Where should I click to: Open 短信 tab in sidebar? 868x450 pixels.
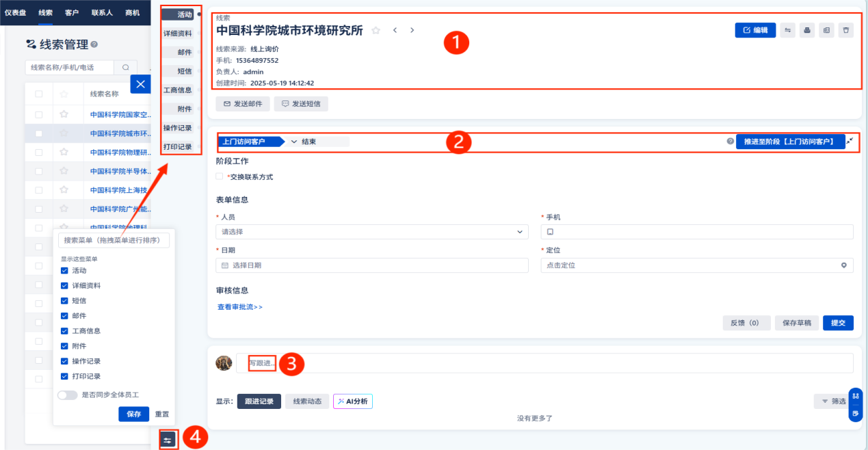pyautogui.click(x=184, y=71)
